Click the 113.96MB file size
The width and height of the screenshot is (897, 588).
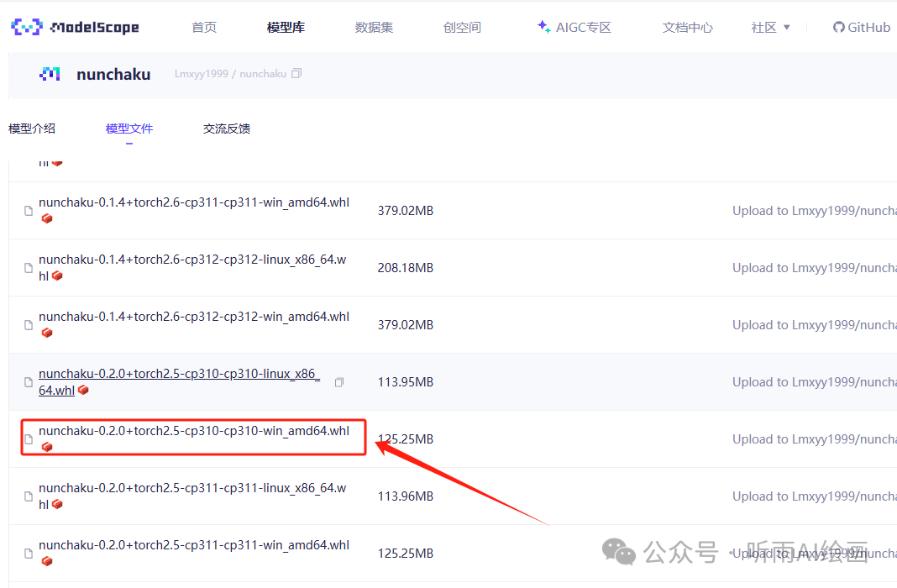[406, 496]
